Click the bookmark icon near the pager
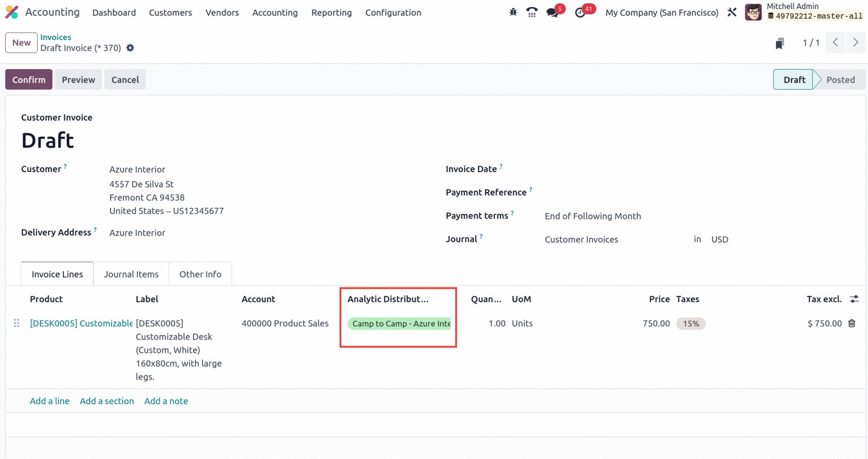Screen dimensions: 868x459 (779, 43)
